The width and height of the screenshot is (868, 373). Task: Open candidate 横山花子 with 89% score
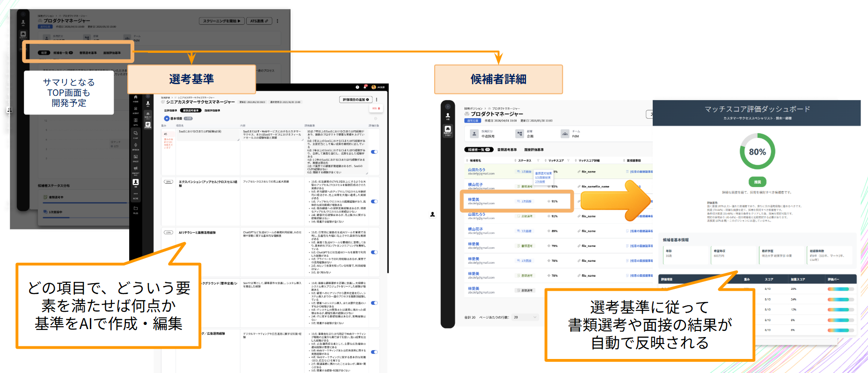(475, 229)
